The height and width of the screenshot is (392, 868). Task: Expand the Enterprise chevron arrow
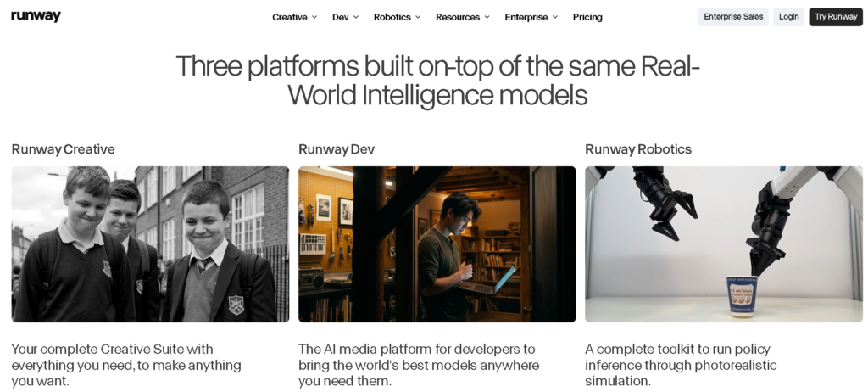[555, 17]
